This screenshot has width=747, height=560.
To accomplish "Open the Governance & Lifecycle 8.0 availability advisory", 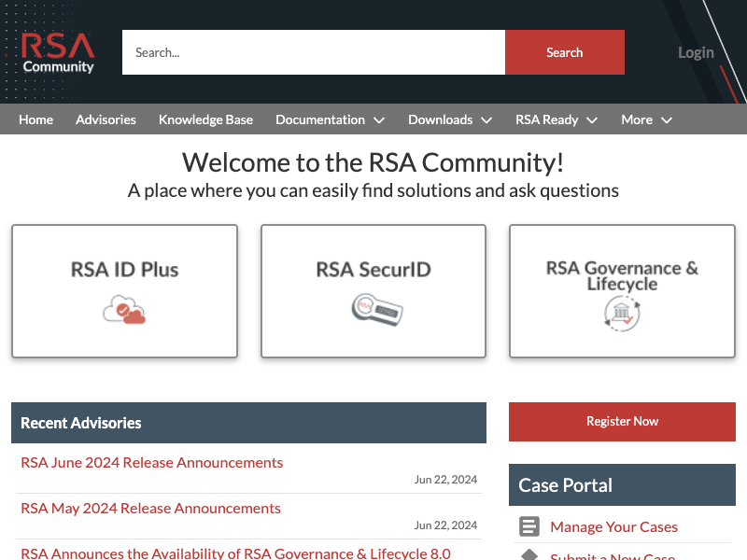I will click(x=235, y=553).
